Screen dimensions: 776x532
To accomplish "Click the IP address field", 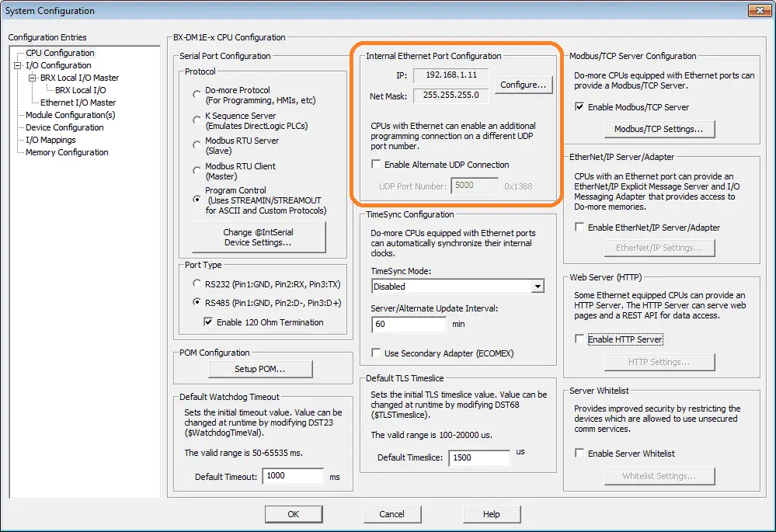I will coord(451,75).
